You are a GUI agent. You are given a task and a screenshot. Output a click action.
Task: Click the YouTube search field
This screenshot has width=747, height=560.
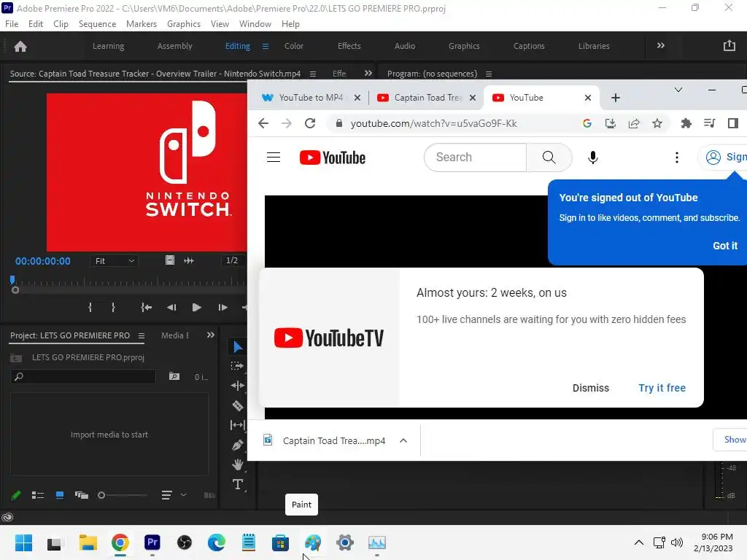(475, 157)
